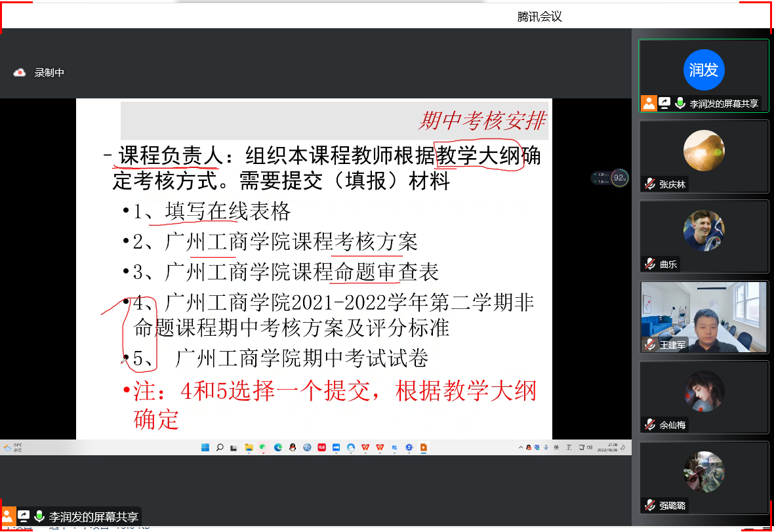Select 张庆林's avatar in participant panel
Screen dimensions: 774x532
703,150
